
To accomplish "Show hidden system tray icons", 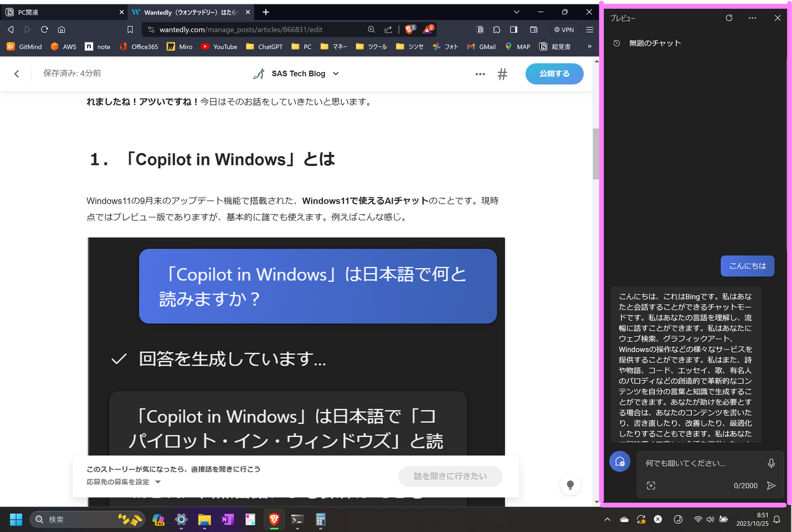I will (x=607, y=519).
